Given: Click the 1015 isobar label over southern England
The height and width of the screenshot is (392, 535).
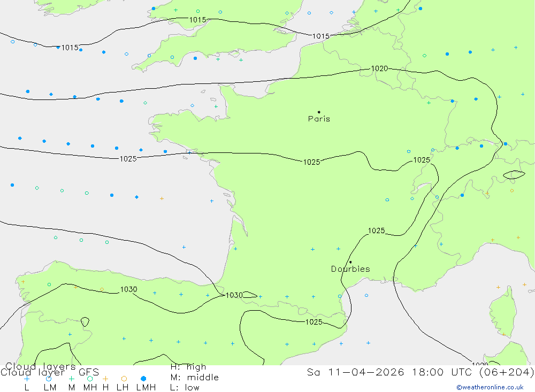Looking at the screenshot, I should [198, 20].
